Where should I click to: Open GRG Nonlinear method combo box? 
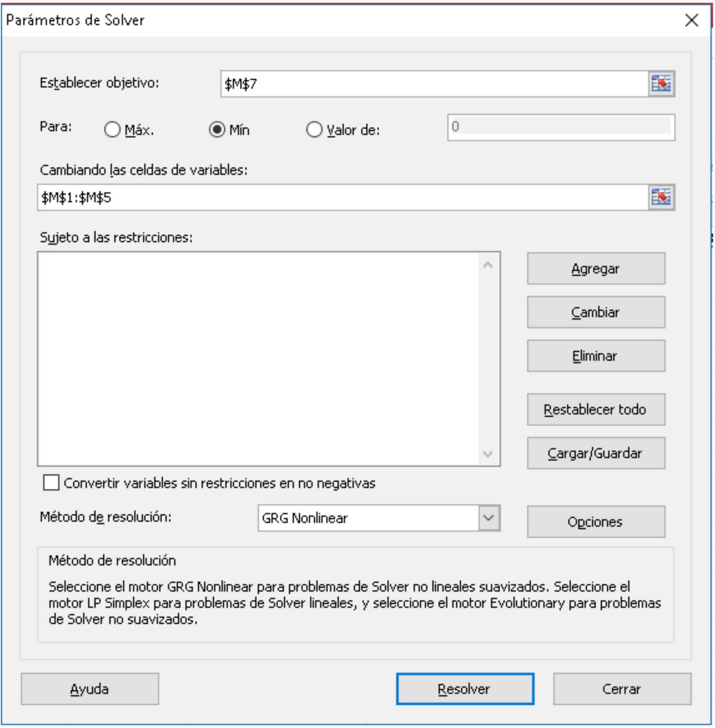(368, 518)
